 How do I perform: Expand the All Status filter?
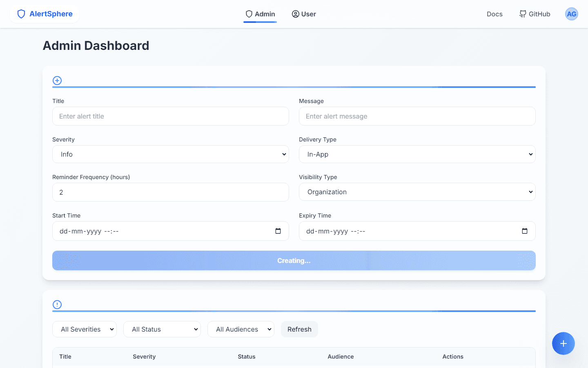[x=162, y=329]
